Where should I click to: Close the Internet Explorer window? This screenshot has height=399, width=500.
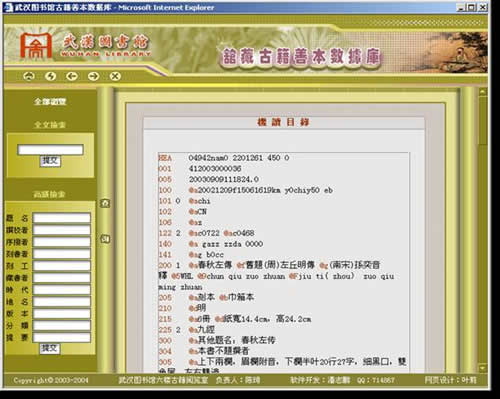pos(482,7)
